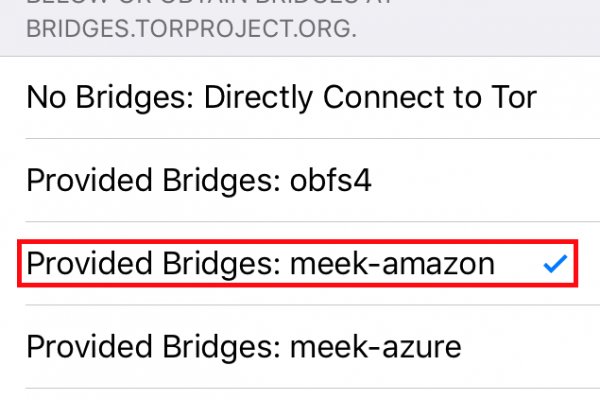Click empty space right of No Bridges row
This screenshot has height=400, width=600.
(x=570, y=97)
